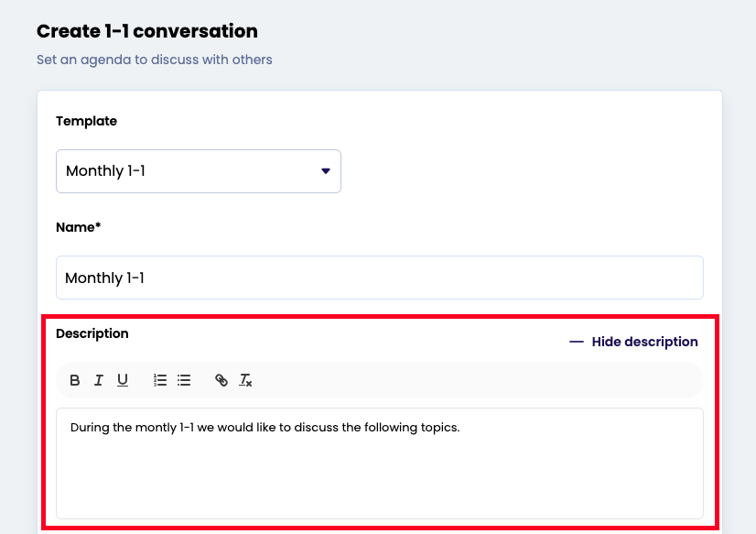756x534 pixels.
Task: Click the Set an agenda subtitle text
Action: pyautogui.click(x=155, y=60)
